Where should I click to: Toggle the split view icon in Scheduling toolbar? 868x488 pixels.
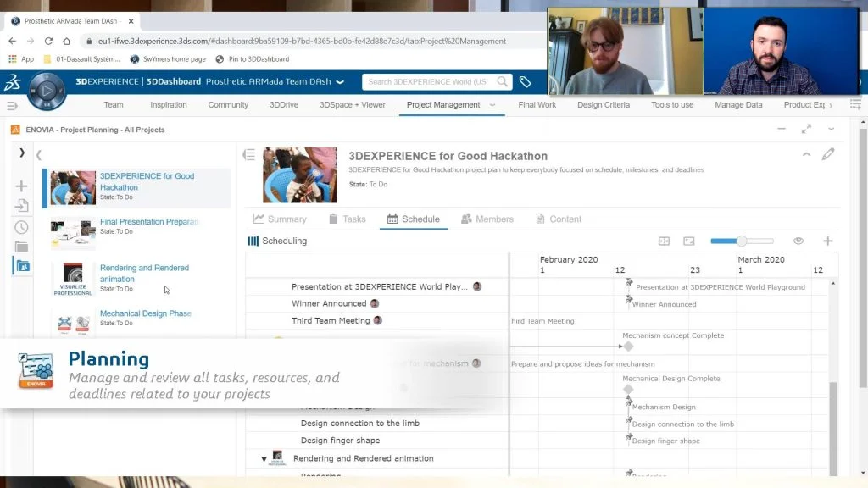tap(665, 241)
